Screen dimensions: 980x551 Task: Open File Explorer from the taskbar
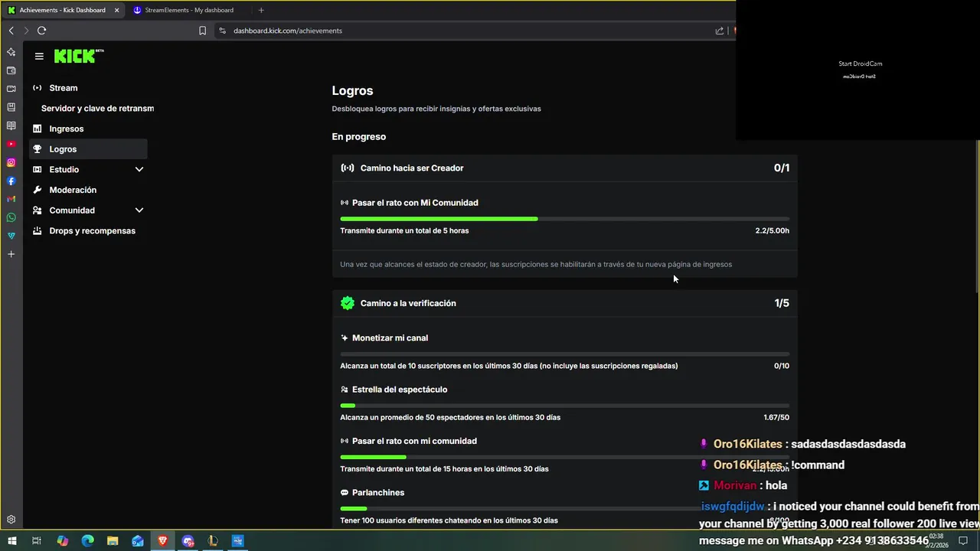tap(113, 541)
